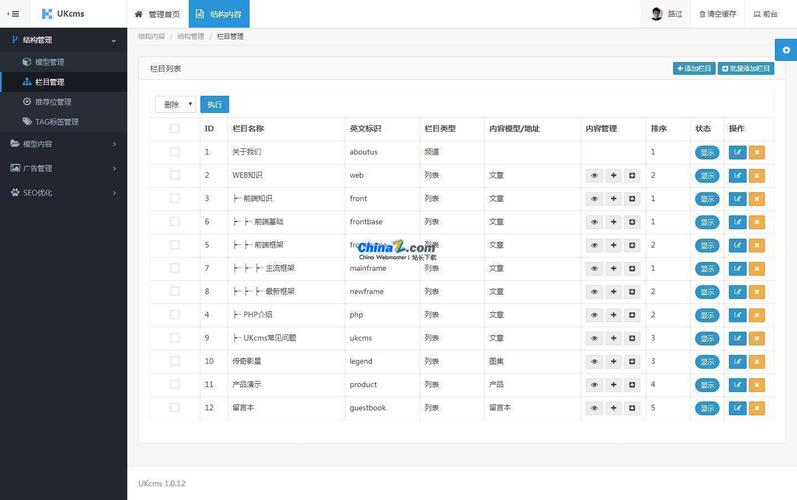Add content to the front row

pos(614,199)
